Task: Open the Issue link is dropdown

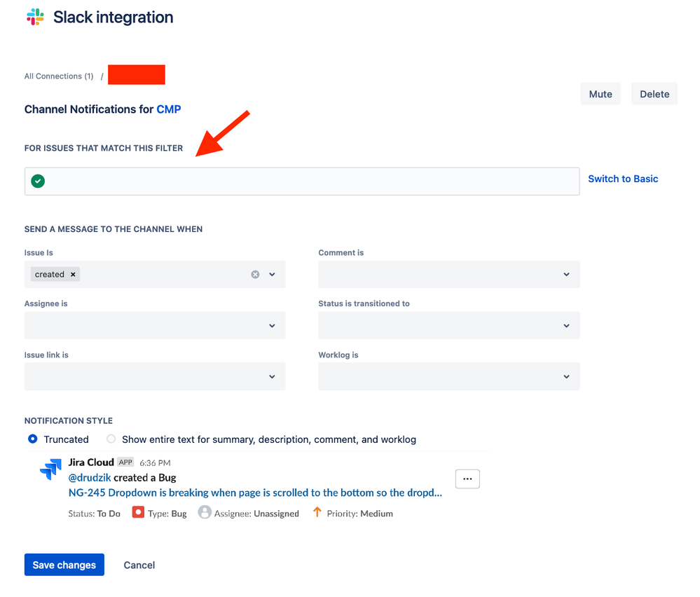Action: tap(155, 376)
